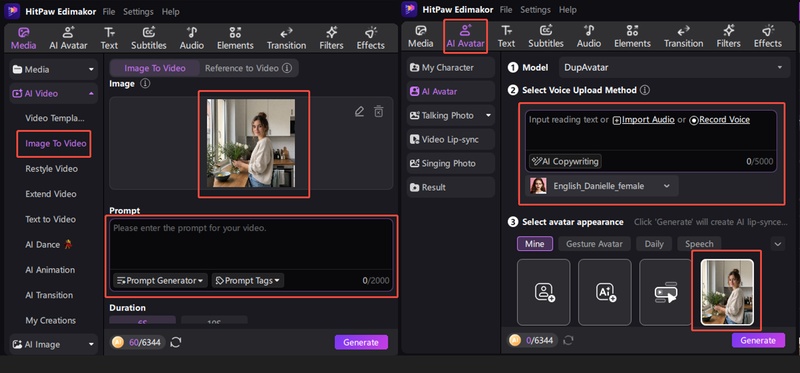Image resolution: width=800 pixels, height=373 pixels.
Task: Open File menu in left window
Action: click(109, 12)
